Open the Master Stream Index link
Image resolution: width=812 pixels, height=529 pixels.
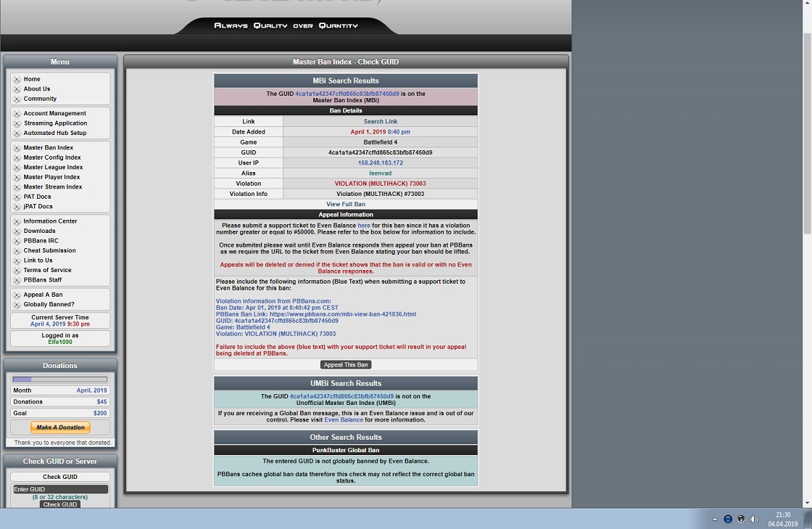click(52, 187)
